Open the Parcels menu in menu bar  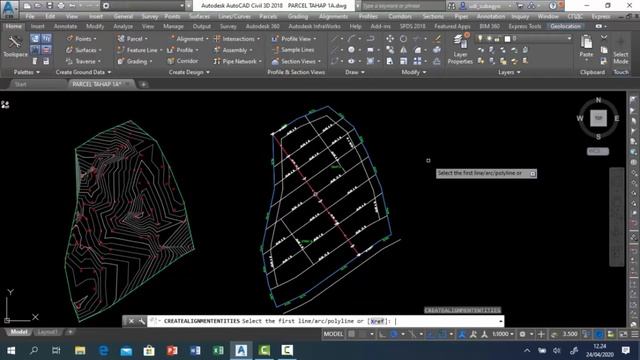[x=268, y=16]
